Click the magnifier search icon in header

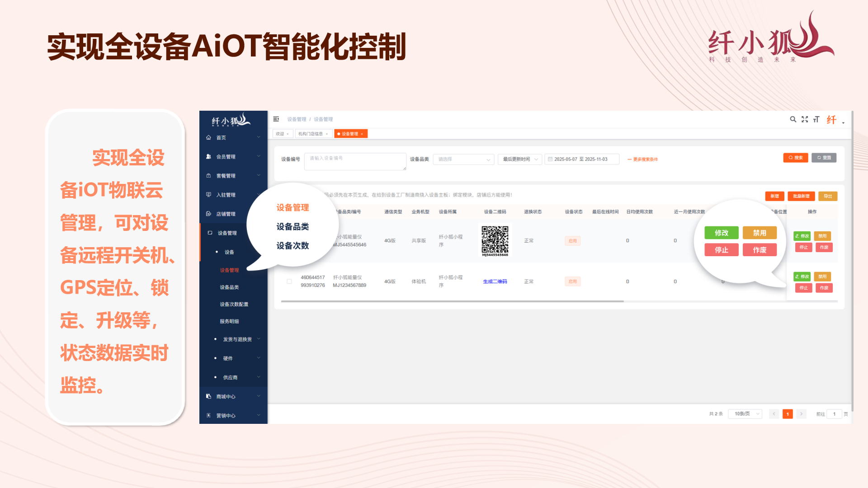click(x=793, y=119)
